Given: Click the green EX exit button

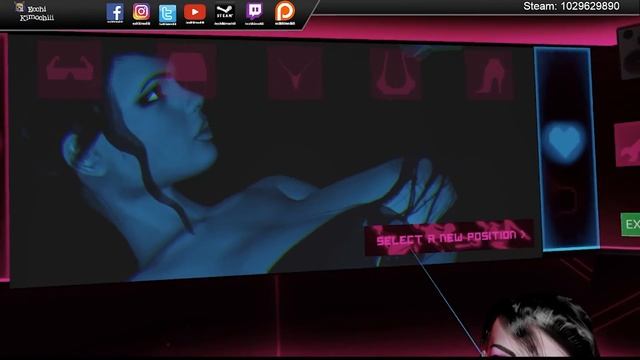Looking at the screenshot, I should point(631,224).
